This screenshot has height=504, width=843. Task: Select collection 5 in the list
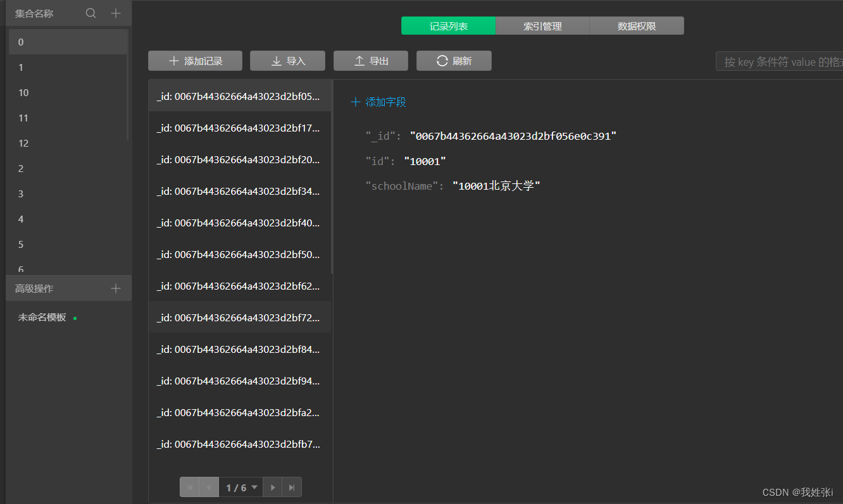68,244
